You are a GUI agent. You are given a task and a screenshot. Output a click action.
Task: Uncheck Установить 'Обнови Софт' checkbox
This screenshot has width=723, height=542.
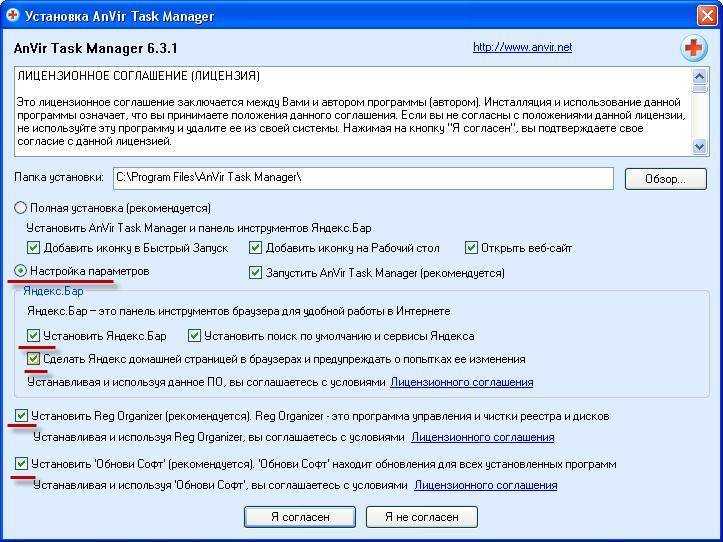21,464
